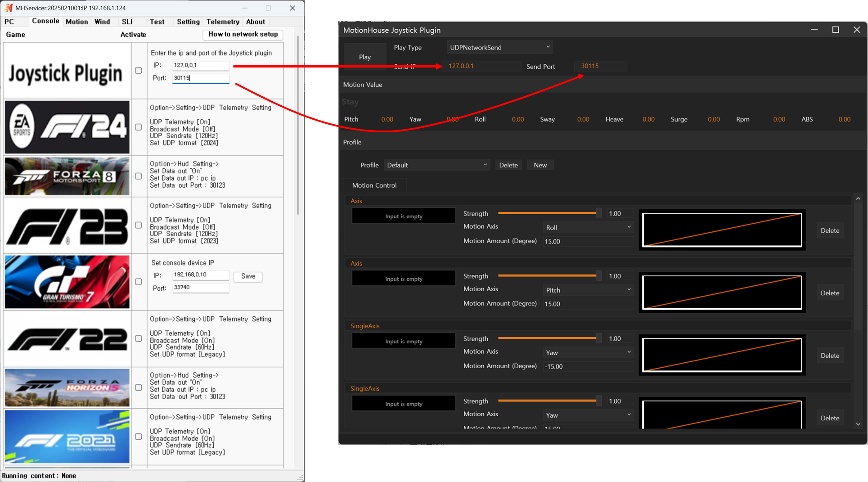Click the F1 2021 game thumbnail
868x482 pixels.
(67, 436)
